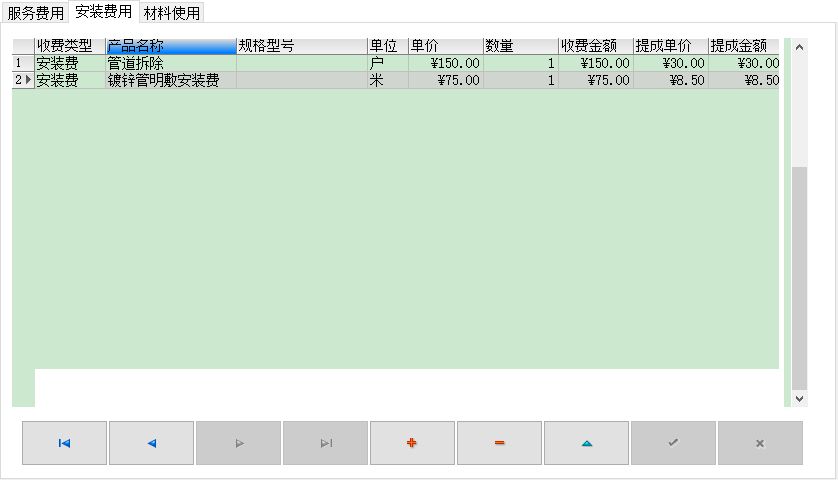Delete the record with minus button
838x480 pixels.
pyautogui.click(x=499, y=443)
